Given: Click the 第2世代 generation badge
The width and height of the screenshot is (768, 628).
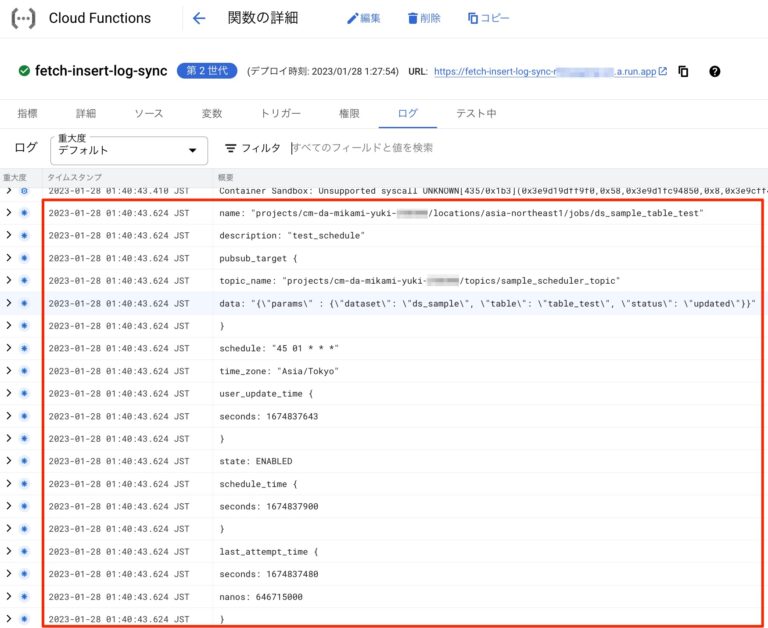Looking at the screenshot, I should 207,71.
